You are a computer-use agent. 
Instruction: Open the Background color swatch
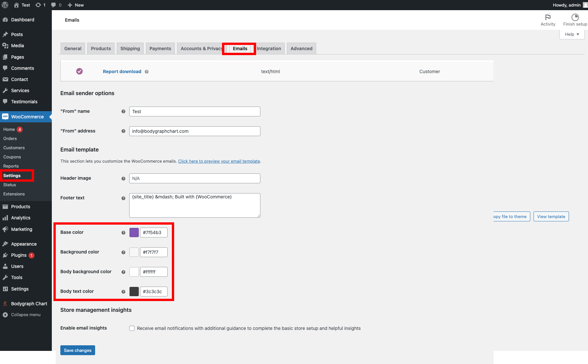pyautogui.click(x=134, y=252)
